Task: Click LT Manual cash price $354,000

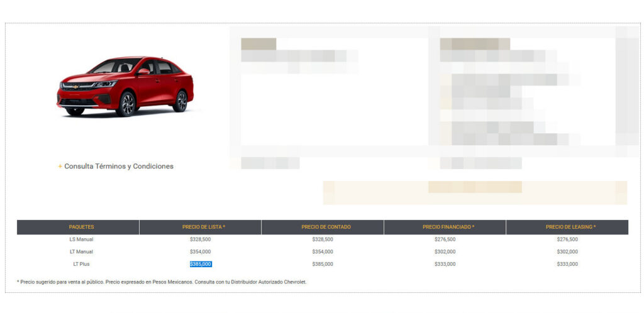Action: tap(323, 251)
